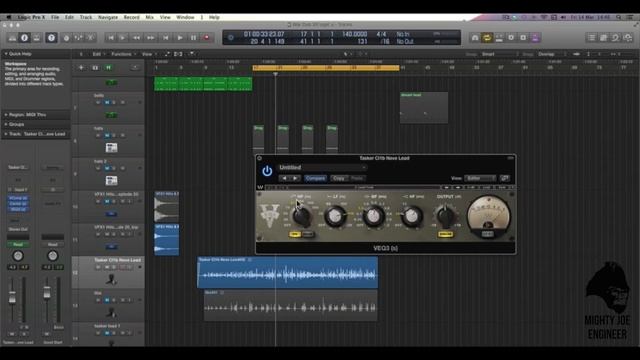Open the Record menu in the menu bar
This screenshot has width=640, height=360.
coord(131,17)
